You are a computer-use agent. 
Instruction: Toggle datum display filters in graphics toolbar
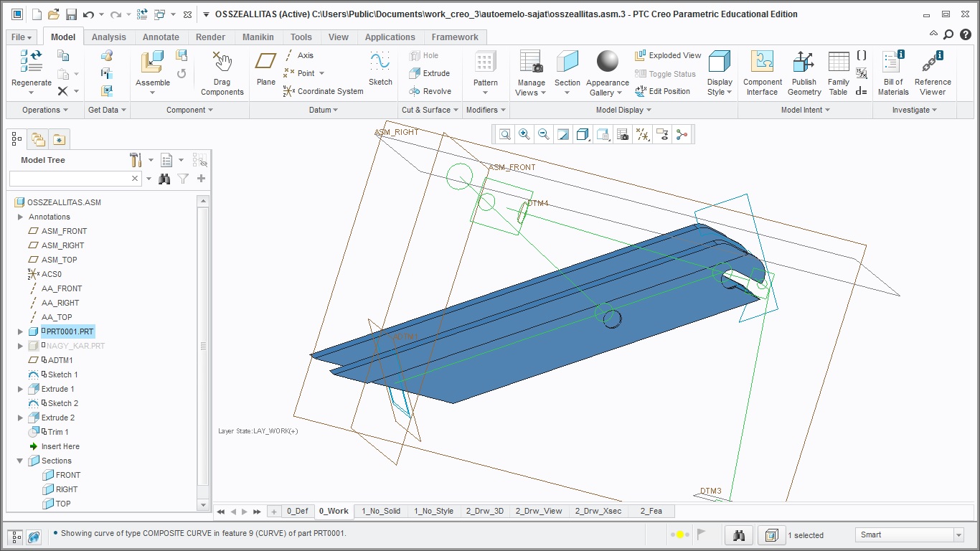click(x=643, y=134)
